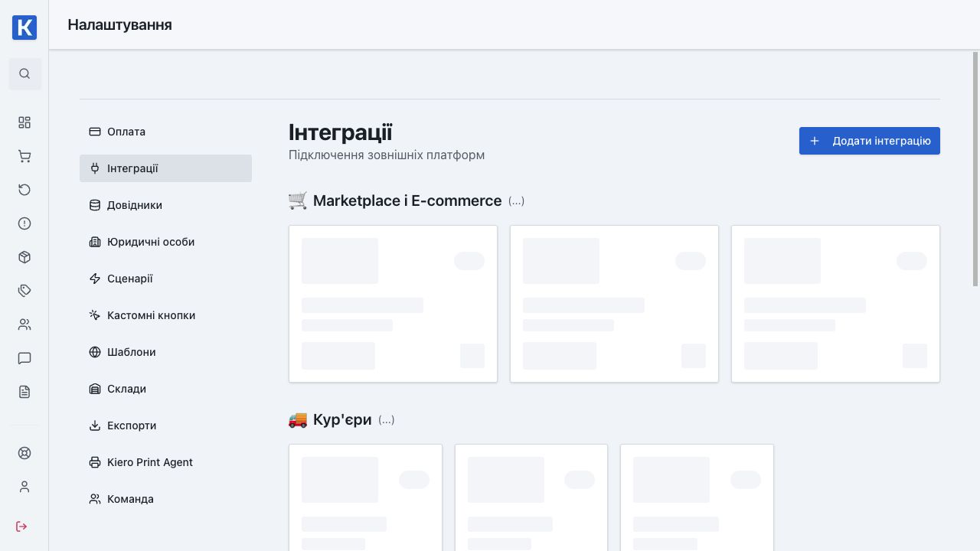Open the Кастомні кнопки section
Screen dimensions: 980x551
pyautogui.click(x=165, y=315)
